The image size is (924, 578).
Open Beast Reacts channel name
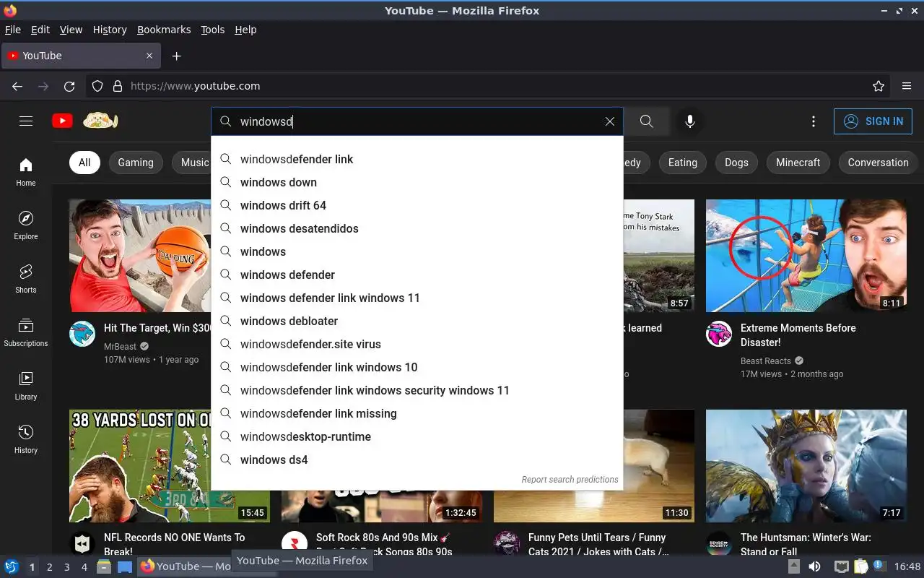[x=766, y=361]
